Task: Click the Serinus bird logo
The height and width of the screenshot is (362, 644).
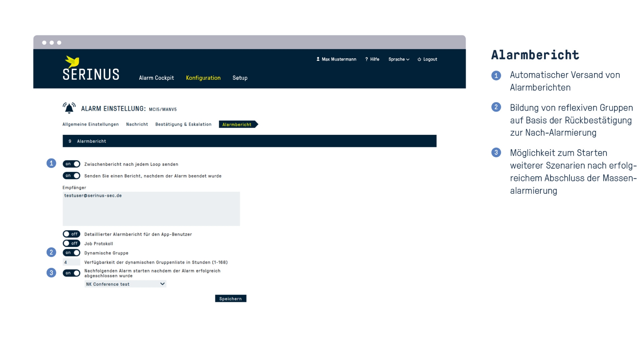Action: (x=72, y=62)
